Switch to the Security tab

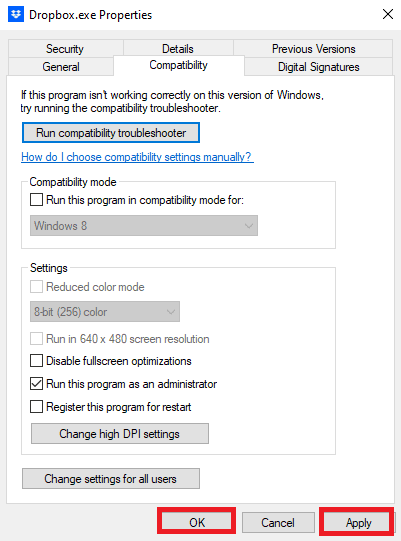pyautogui.click(x=65, y=49)
